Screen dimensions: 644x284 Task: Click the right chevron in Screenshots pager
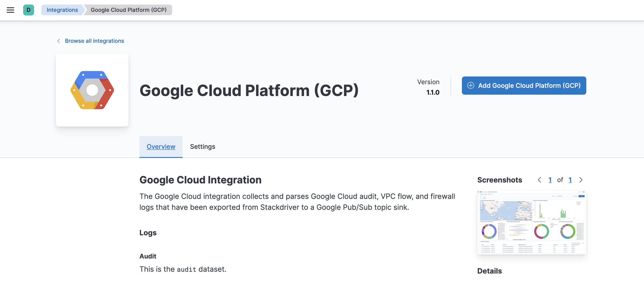coord(580,180)
